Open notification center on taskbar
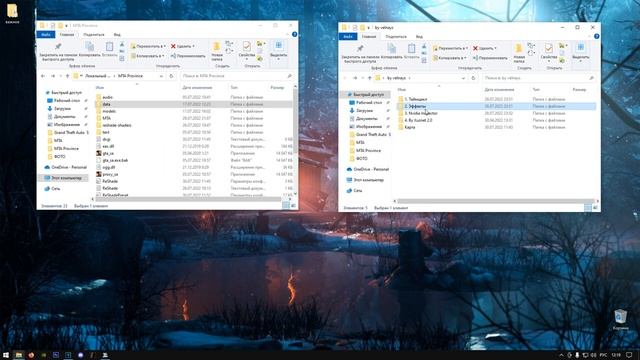 pos(629,355)
